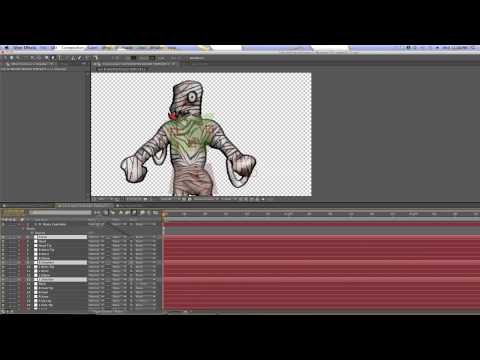Screen dimensions: 480x360
Task: Collapse the first layer's twirl-down triangle
Action: pyautogui.click(x=28, y=224)
